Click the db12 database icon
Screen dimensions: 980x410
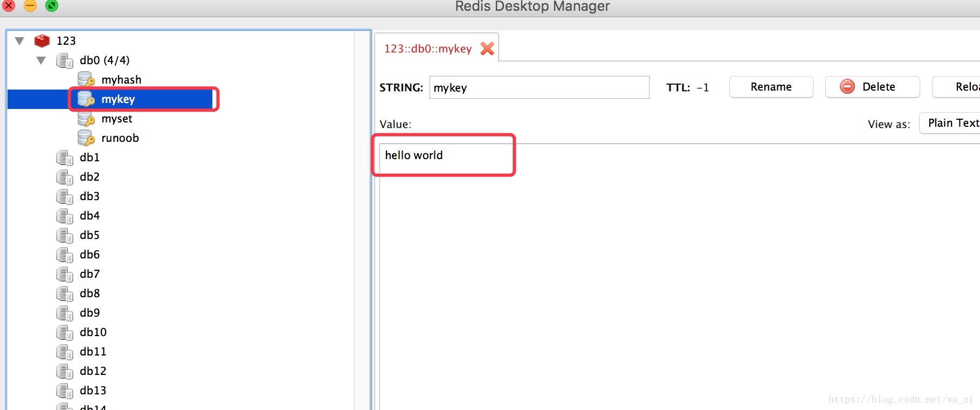coord(65,371)
